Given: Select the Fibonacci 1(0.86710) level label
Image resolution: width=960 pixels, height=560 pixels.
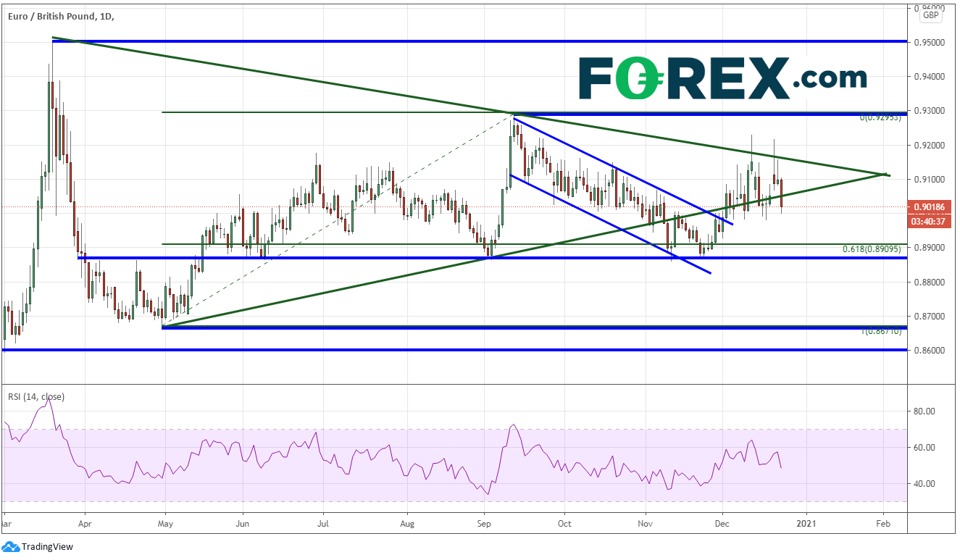Looking at the screenshot, I should coord(882,330).
